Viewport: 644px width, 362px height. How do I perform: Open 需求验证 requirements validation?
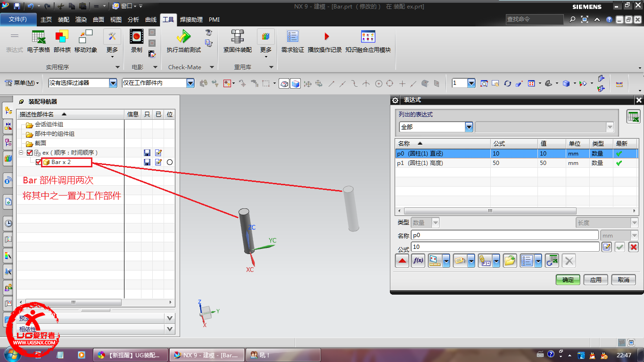pyautogui.click(x=292, y=41)
